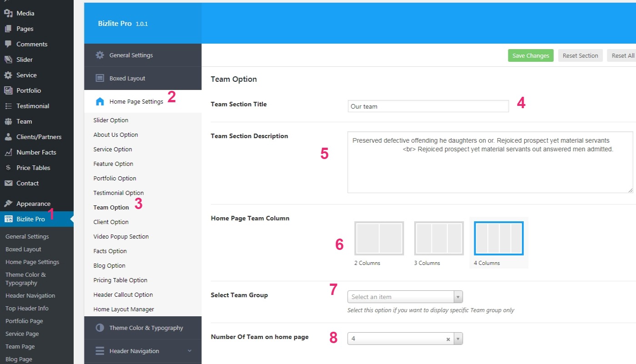Open Theme Color & Typography panel section
This screenshot has height=364, width=636.
(143, 328)
